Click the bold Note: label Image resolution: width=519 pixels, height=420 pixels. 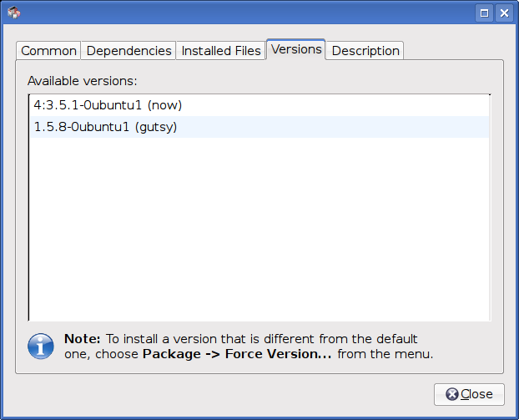click(82, 339)
